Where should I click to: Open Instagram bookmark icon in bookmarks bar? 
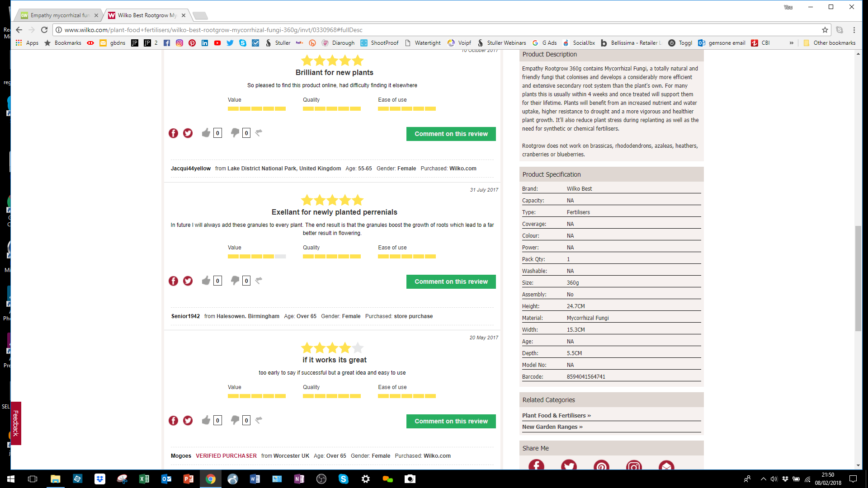pyautogui.click(x=179, y=43)
